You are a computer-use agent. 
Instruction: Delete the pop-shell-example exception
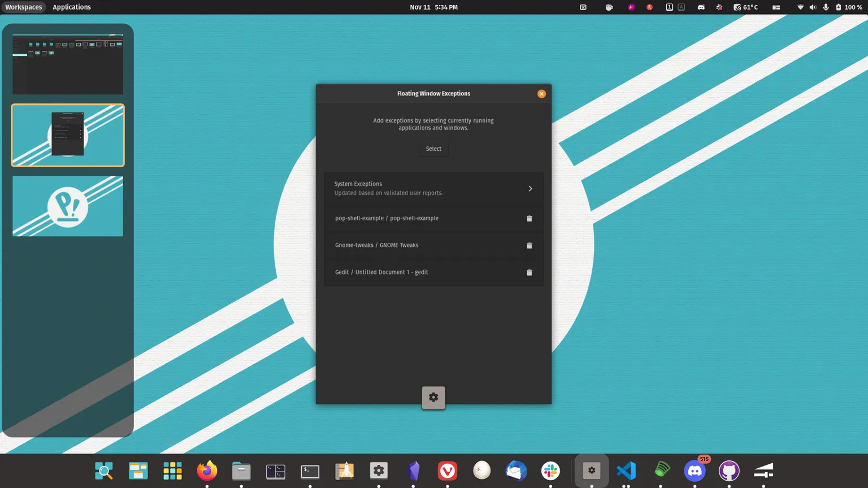tap(530, 219)
